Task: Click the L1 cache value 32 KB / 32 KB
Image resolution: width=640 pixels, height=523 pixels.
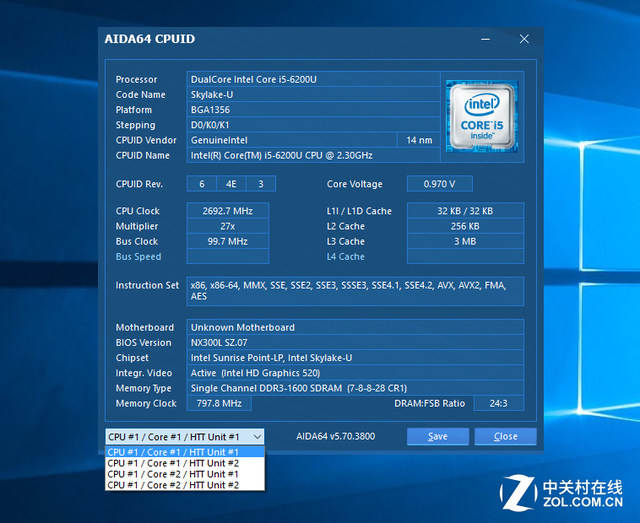Action: [x=465, y=211]
